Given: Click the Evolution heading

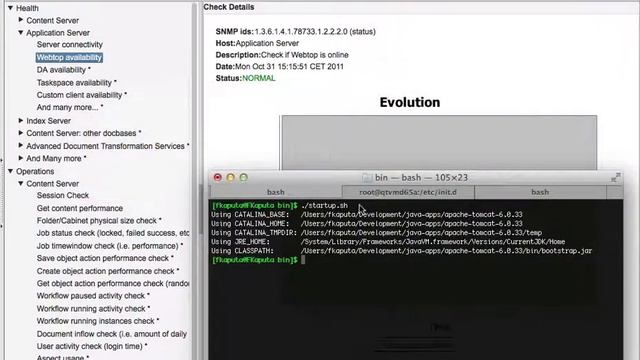Looking at the screenshot, I should [x=410, y=102].
